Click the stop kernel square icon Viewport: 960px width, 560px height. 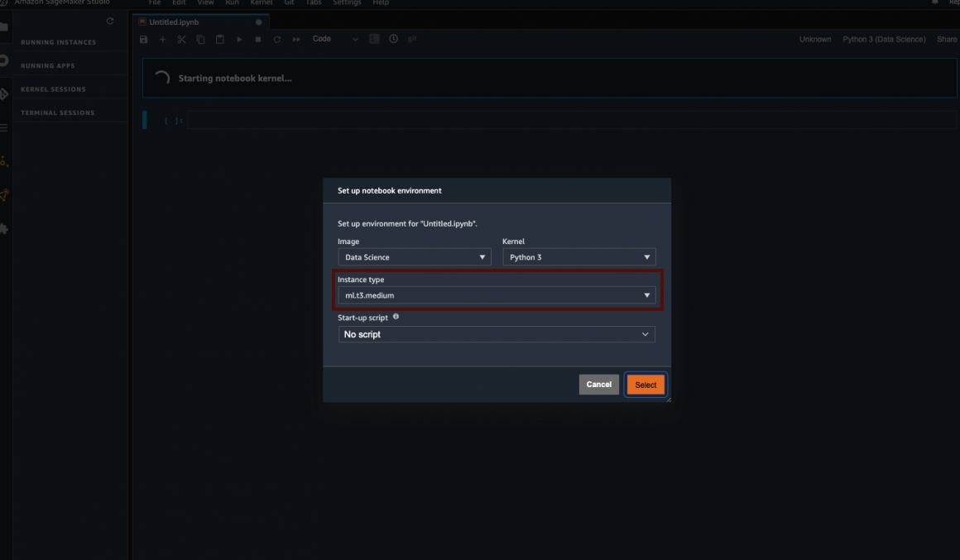258,40
